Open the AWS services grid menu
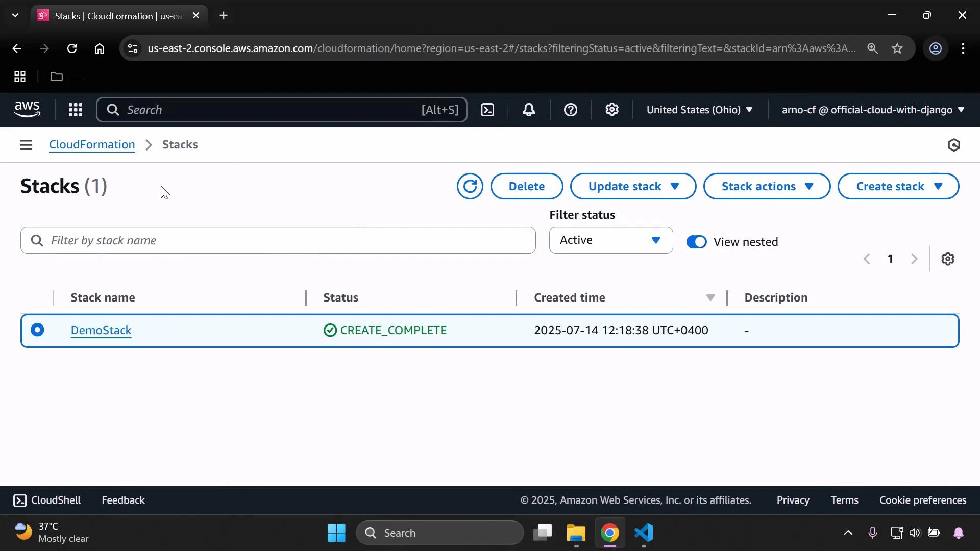Viewport: 980px width, 551px height. (x=75, y=110)
